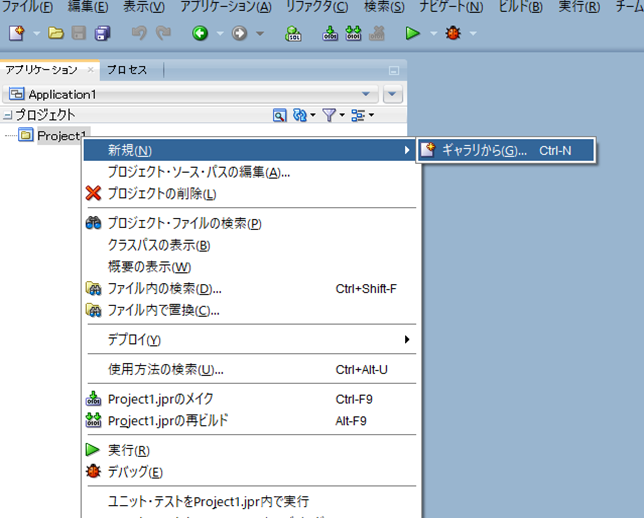Click the green Run toolbar button
This screenshot has width=644, height=518.
tap(412, 34)
